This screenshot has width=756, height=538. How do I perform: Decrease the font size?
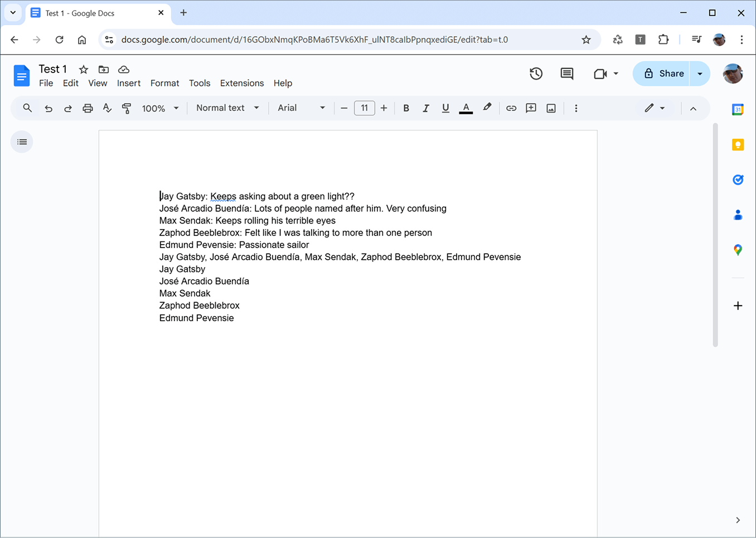(x=344, y=108)
